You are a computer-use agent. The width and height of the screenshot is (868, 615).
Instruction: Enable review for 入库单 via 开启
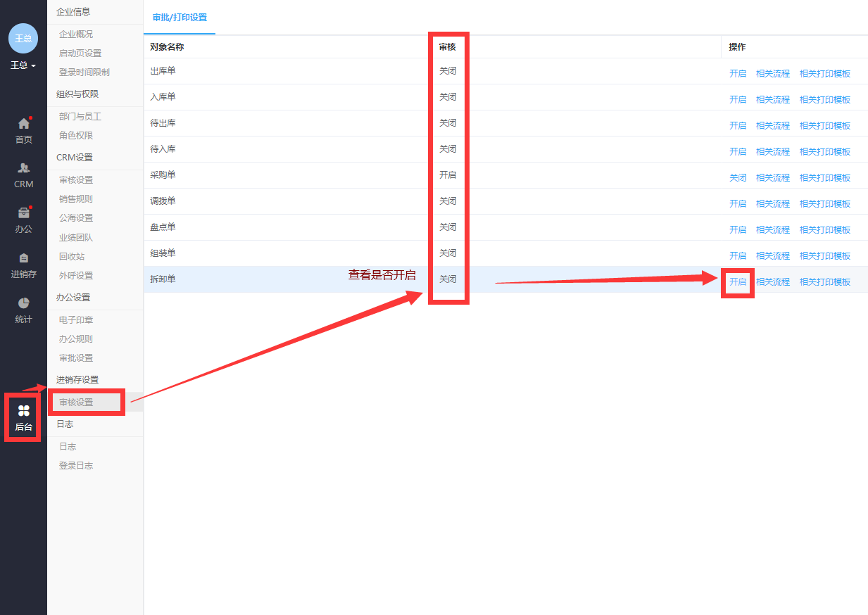(x=738, y=99)
